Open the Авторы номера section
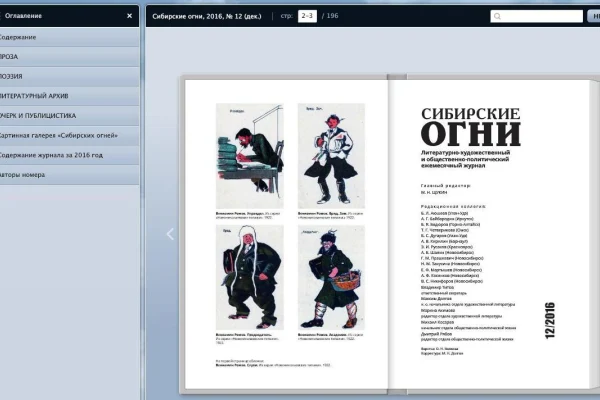This screenshot has height=400, width=600. [x=70, y=176]
